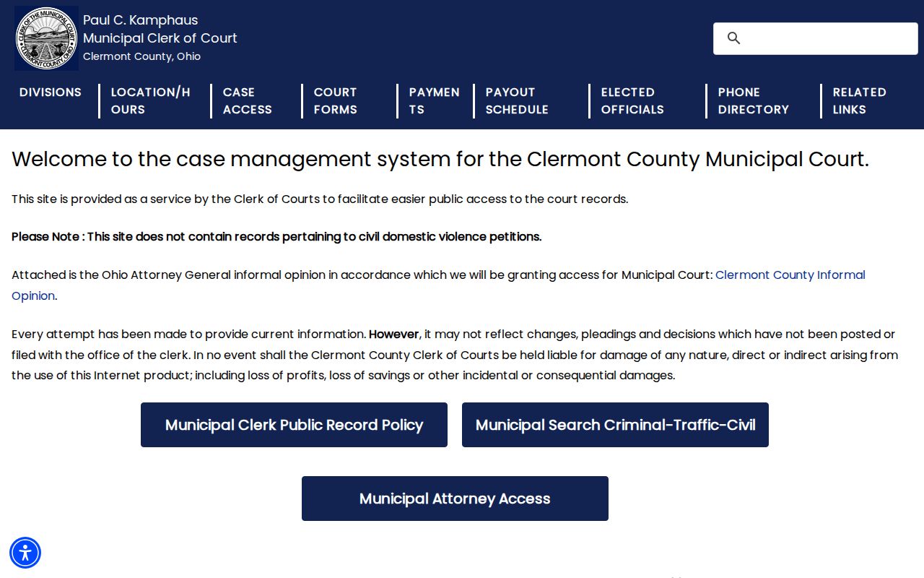Screen dimensions: 924x578
Task: Open the Related Links menu
Action: point(859,101)
